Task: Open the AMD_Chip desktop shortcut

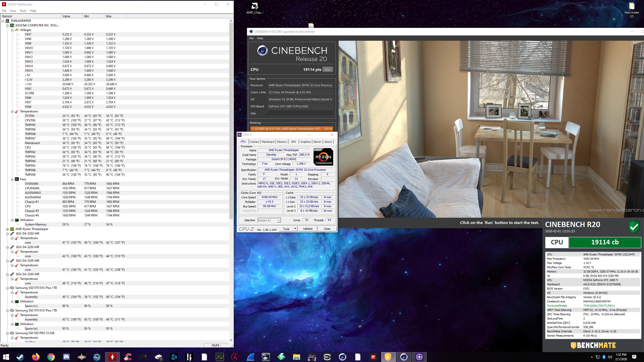Action: (x=254, y=8)
